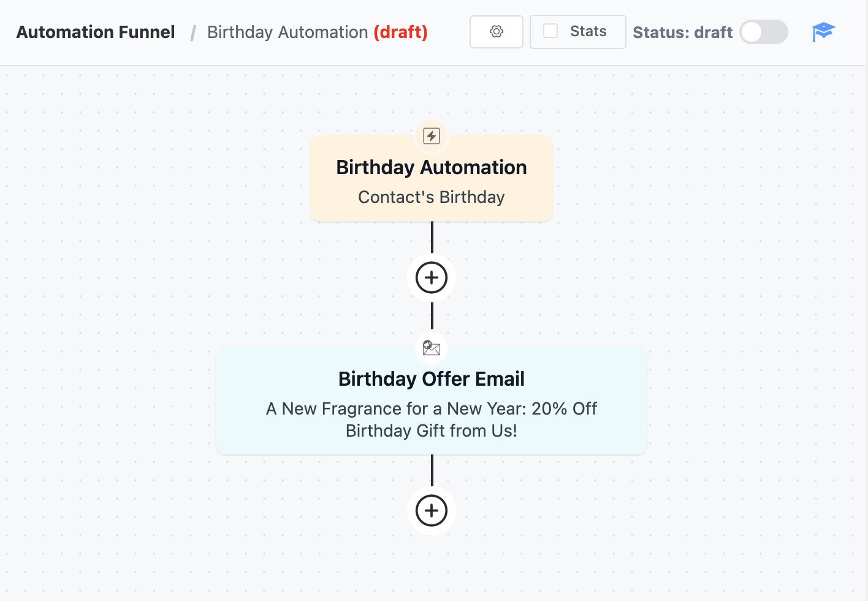Enable the Stats checkbox
The image size is (868, 601).
coord(551,31)
